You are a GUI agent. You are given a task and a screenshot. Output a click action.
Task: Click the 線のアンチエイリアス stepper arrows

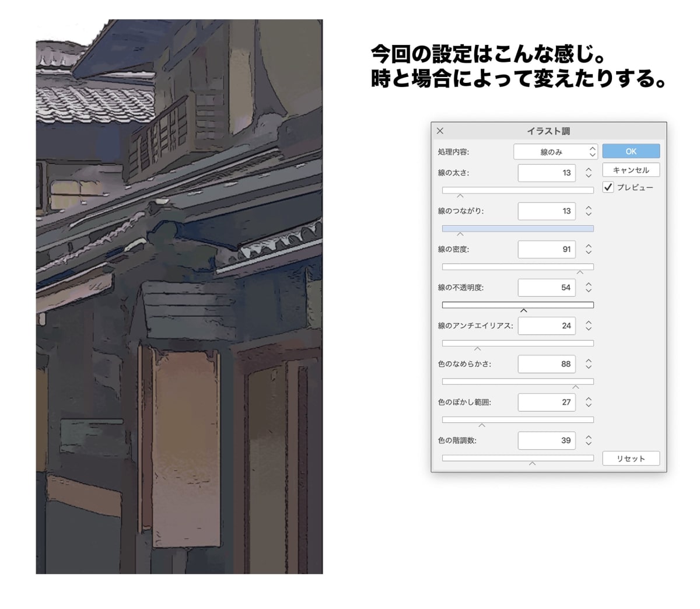click(589, 325)
